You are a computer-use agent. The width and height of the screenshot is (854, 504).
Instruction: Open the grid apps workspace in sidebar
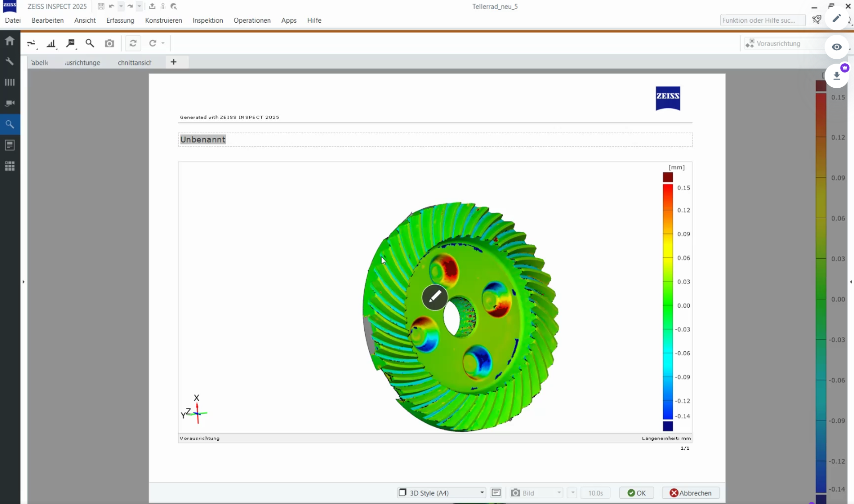(10, 166)
